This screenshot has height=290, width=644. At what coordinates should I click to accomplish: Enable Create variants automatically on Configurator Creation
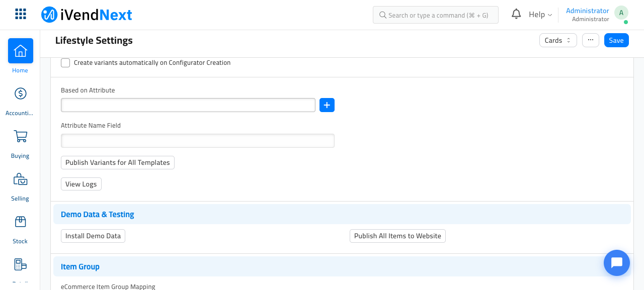[65, 63]
